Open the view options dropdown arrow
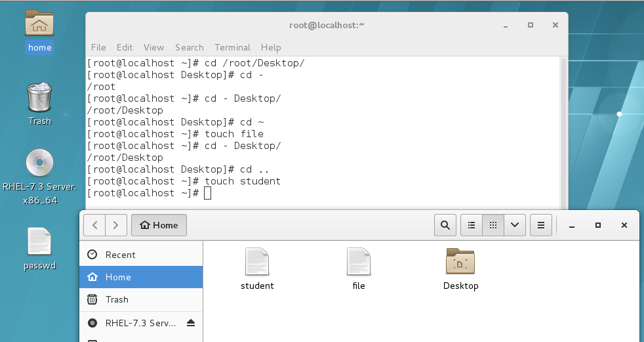644x342 pixels. pyautogui.click(x=515, y=225)
